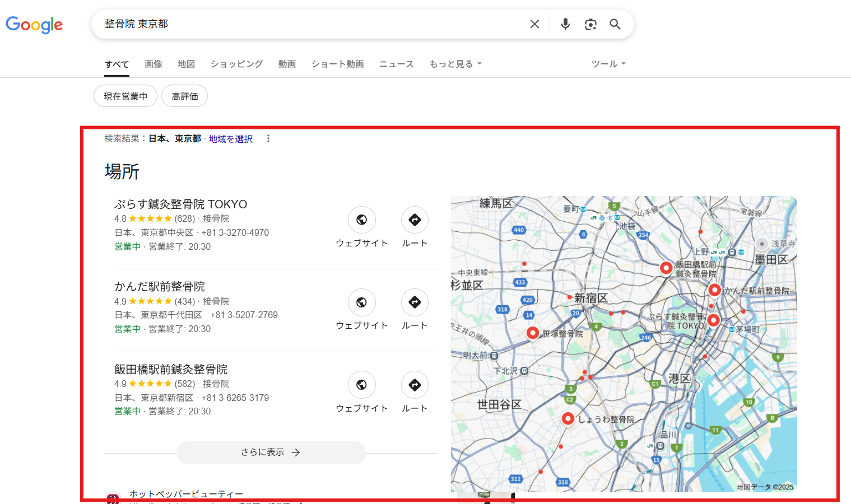Click inside the search input field
Image resolution: width=851 pixels, height=504 pixels.
pos(308,24)
